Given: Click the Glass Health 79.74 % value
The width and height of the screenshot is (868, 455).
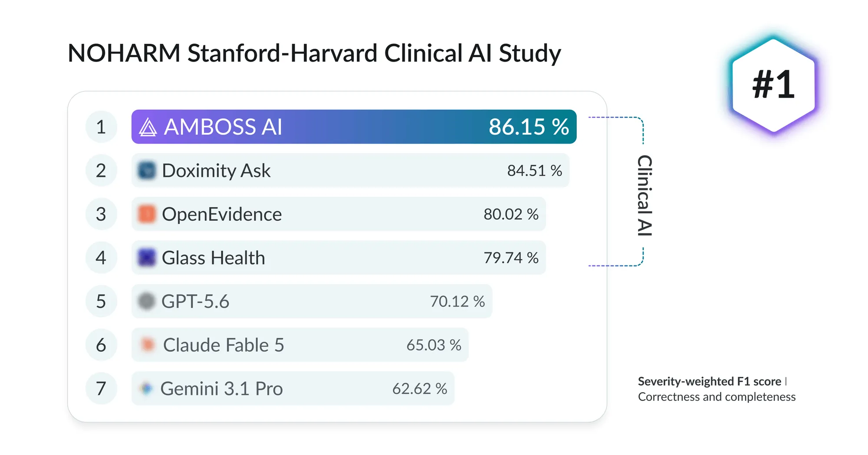Looking at the screenshot, I should coord(511,258).
